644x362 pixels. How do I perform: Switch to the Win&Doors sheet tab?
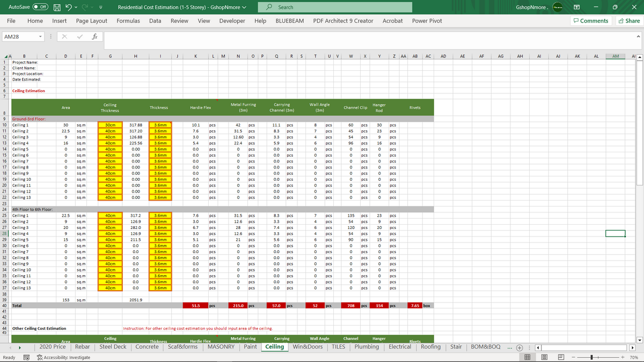[x=308, y=346]
